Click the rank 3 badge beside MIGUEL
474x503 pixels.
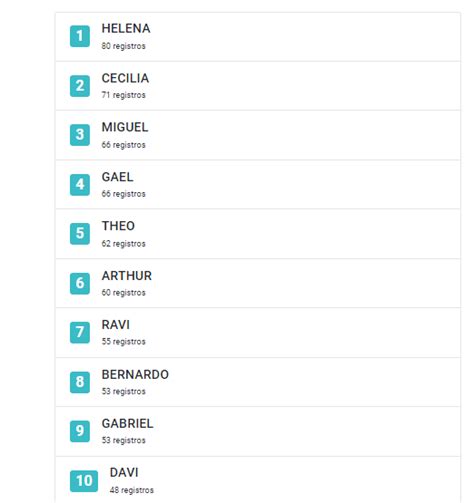pos(80,135)
